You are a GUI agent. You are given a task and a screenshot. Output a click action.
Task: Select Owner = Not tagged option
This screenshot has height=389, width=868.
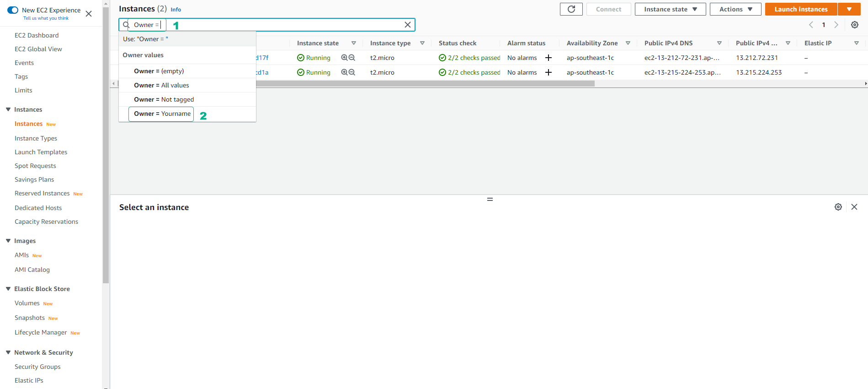(x=187, y=99)
